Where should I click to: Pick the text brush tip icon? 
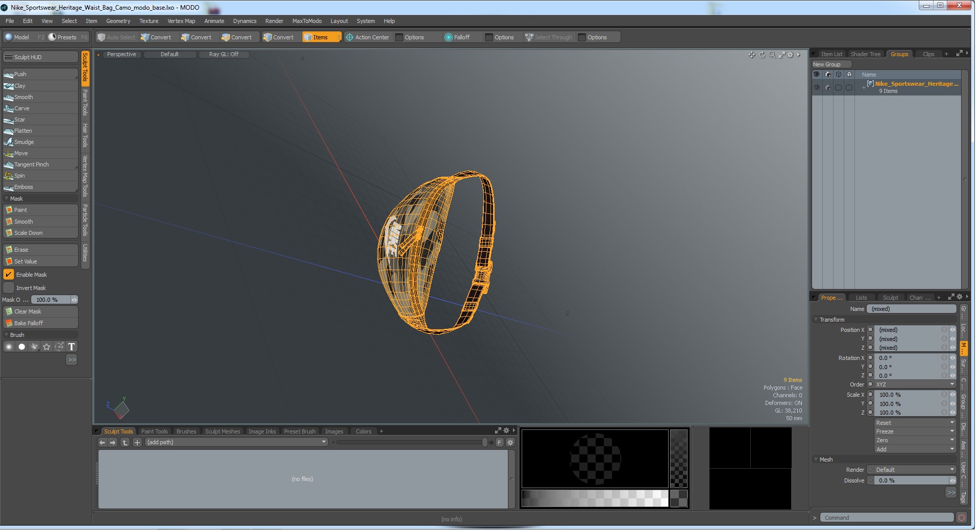coord(71,347)
